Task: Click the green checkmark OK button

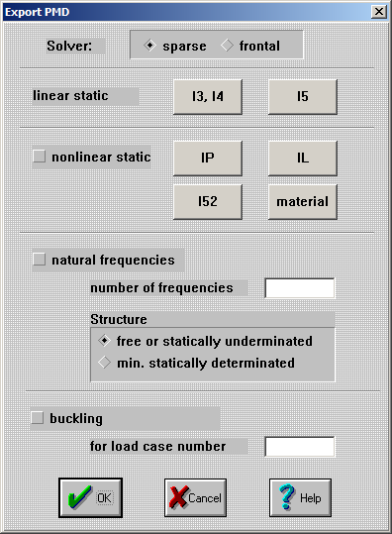Action: 90,497
